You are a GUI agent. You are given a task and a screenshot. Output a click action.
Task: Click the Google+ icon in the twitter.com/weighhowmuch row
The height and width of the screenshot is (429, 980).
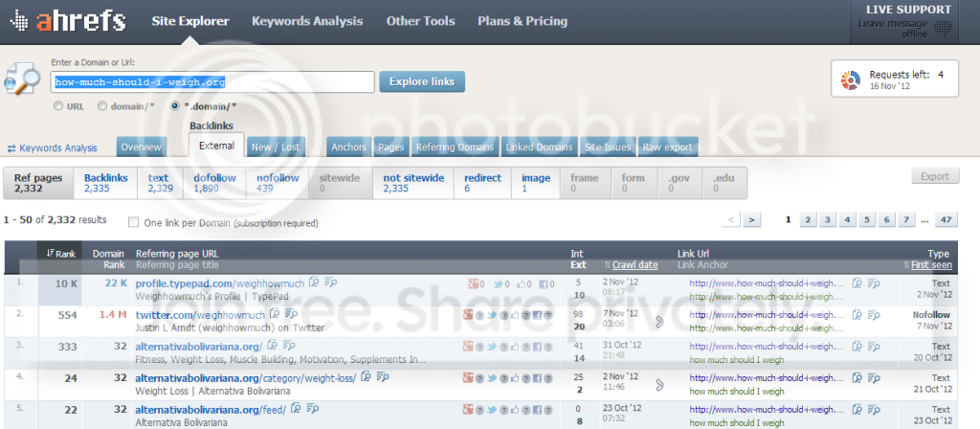(x=467, y=314)
